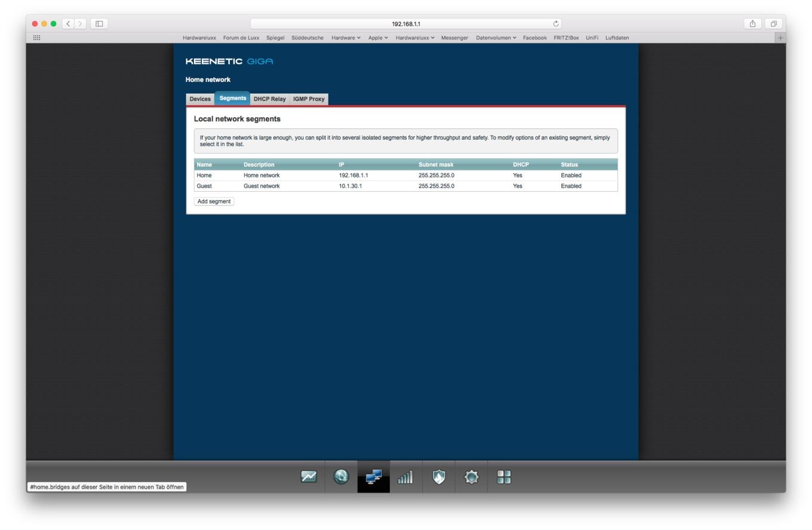The width and height of the screenshot is (812, 530).
Task: Click the address bar showing 192.168.1.1
Action: click(x=406, y=24)
